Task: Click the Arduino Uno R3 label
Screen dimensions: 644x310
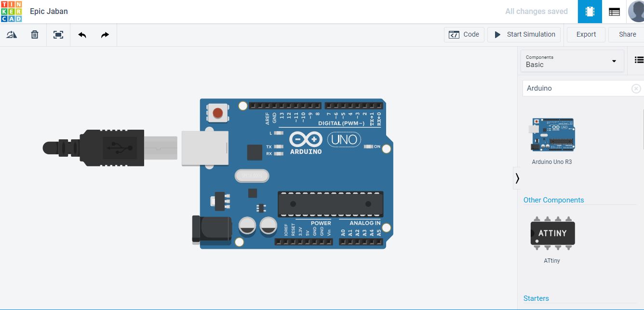Action: pyautogui.click(x=552, y=162)
